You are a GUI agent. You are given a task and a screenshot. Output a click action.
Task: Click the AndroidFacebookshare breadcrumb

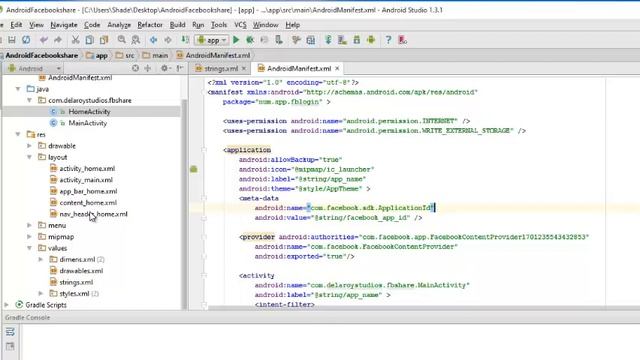tap(42, 55)
